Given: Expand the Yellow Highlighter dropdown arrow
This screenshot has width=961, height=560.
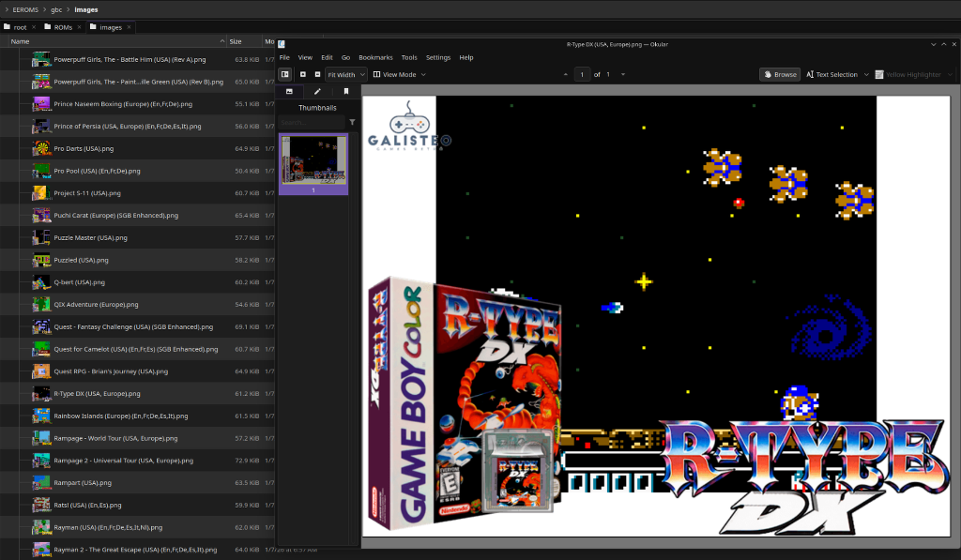Looking at the screenshot, I should tap(950, 75).
